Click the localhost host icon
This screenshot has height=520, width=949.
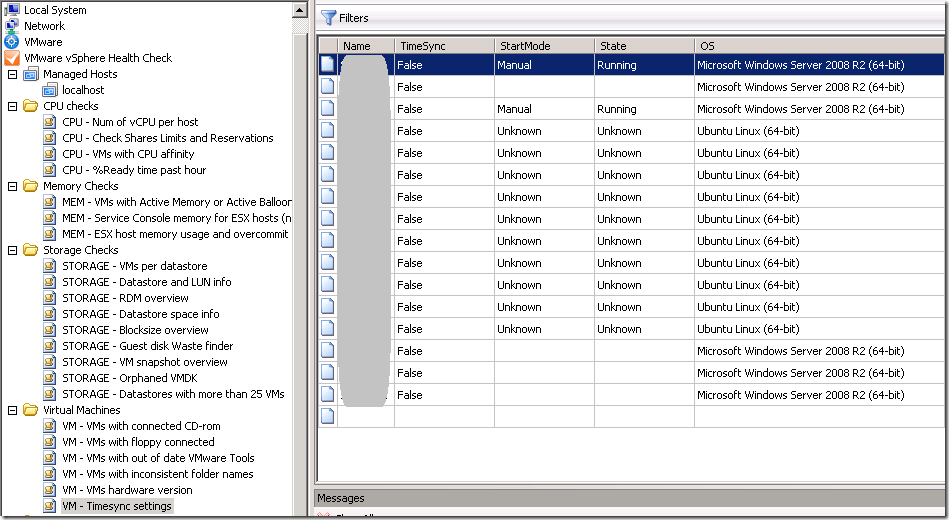tap(50, 90)
